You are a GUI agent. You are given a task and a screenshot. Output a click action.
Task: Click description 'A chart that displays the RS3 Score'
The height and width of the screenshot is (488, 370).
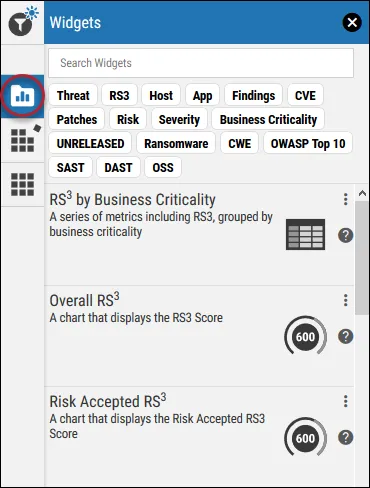pos(136,318)
